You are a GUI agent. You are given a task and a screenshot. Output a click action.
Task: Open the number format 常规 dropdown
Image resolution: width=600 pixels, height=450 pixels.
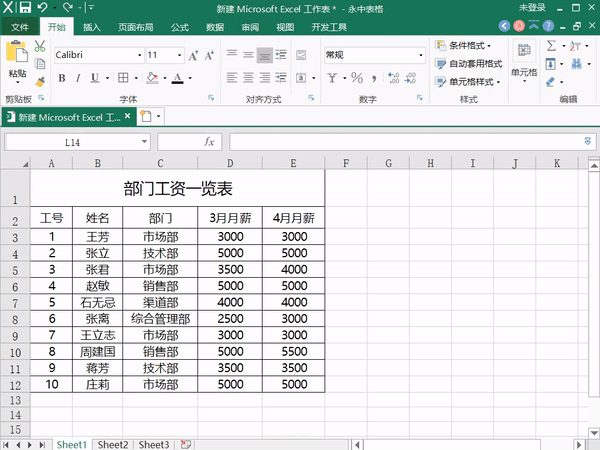pos(421,55)
